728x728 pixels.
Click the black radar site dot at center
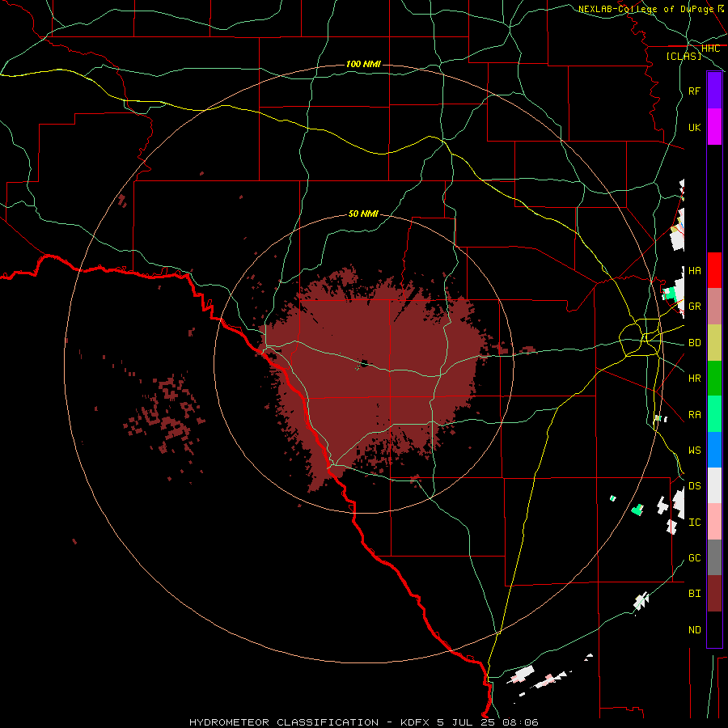pyautogui.click(x=364, y=363)
